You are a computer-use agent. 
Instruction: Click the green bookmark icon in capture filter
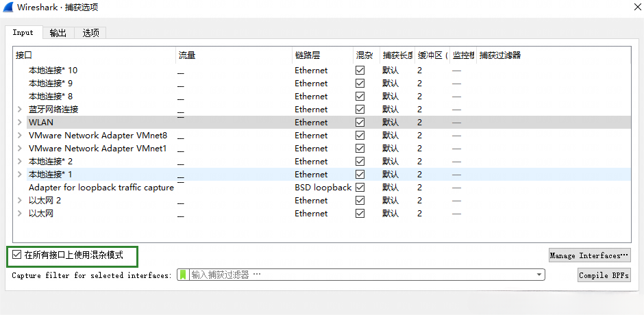tap(183, 275)
